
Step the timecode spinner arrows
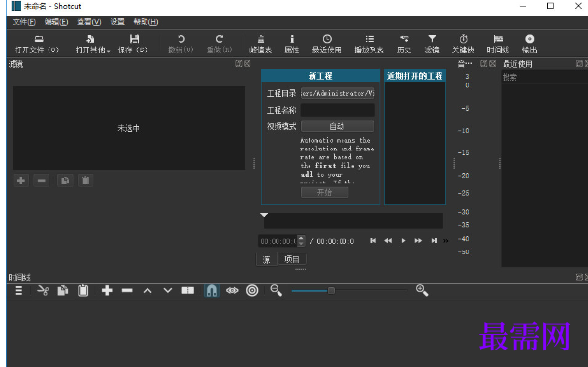[x=301, y=241]
